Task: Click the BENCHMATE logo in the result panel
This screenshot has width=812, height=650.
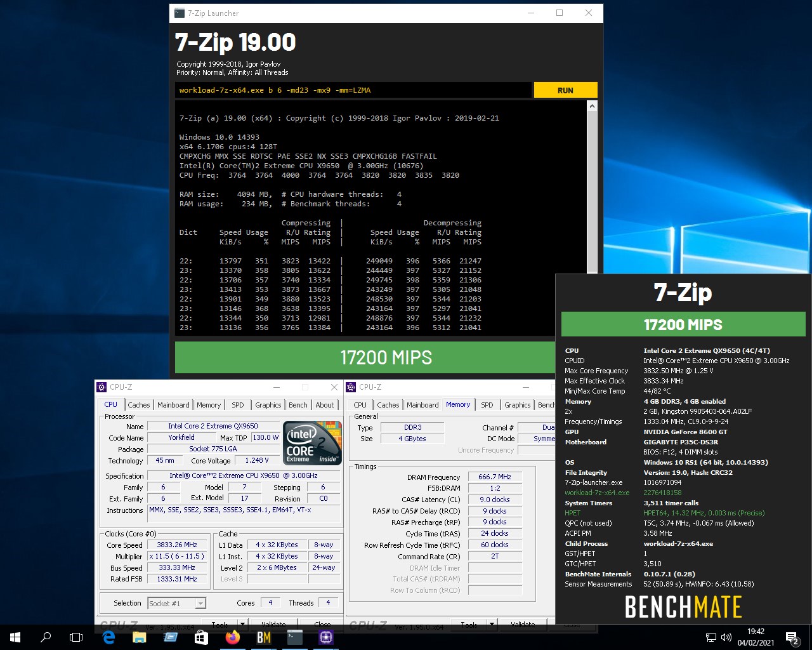Action: click(683, 607)
